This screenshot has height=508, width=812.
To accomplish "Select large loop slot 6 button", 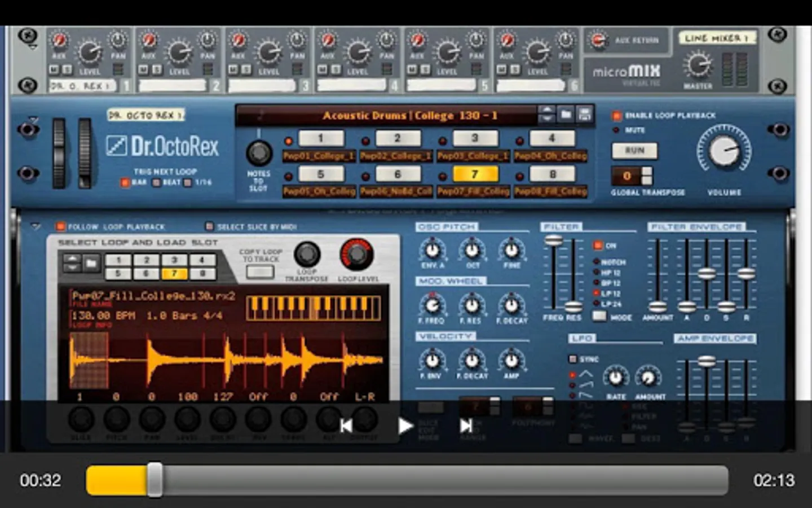I will coord(398,174).
